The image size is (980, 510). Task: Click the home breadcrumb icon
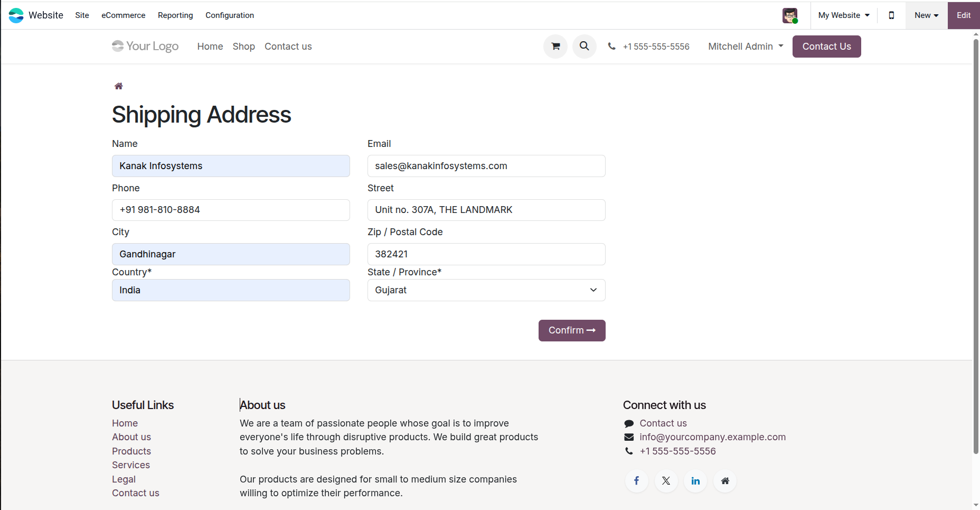tap(119, 86)
